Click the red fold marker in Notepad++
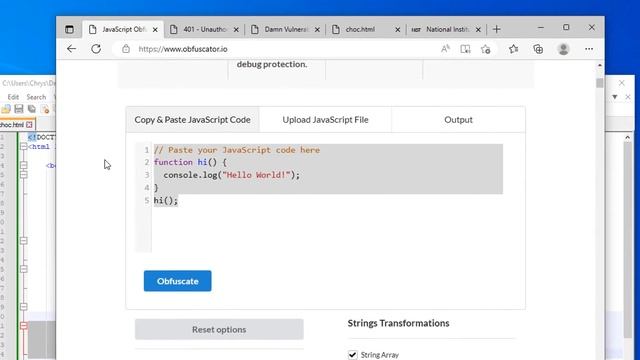The image size is (640, 360). coord(24,326)
